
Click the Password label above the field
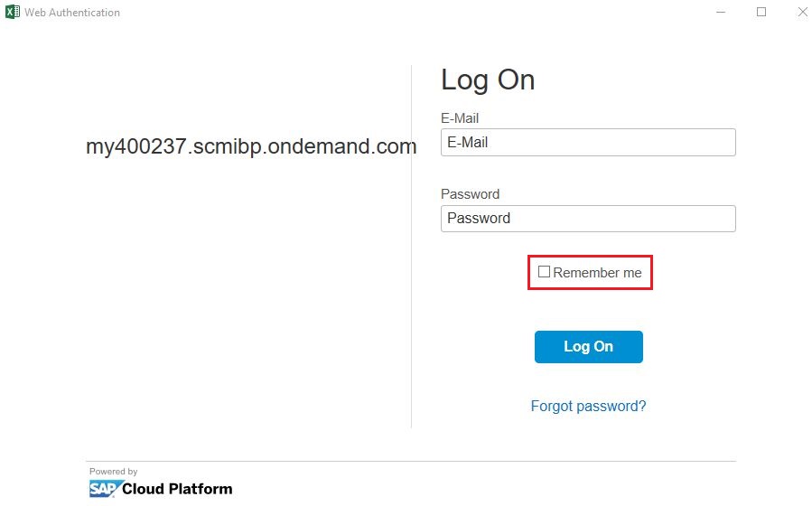click(470, 194)
